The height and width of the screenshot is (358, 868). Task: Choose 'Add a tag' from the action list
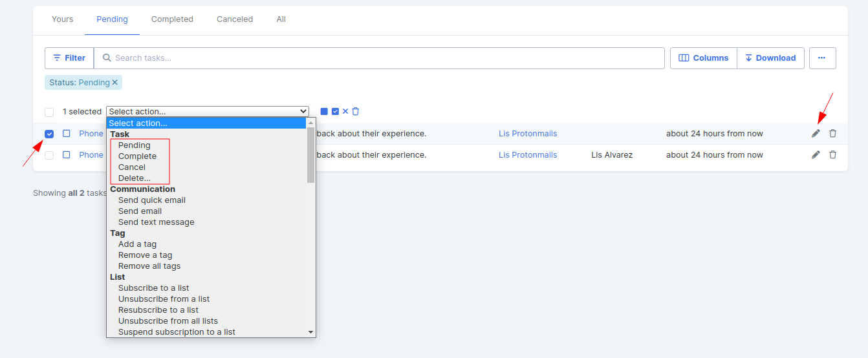[137, 244]
